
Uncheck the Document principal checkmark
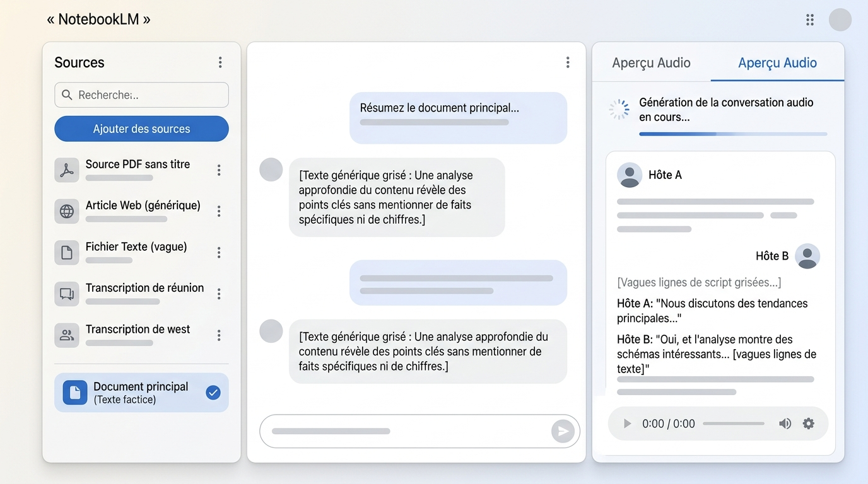[x=213, y=393]
